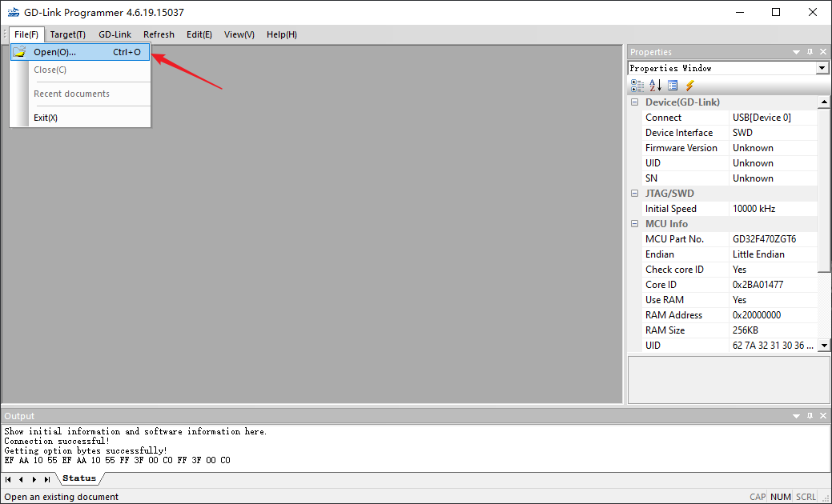Image resolution: width=832 pixels, height=504 pixels.
Task: Click the Core ID value 0x2BA01477
Action: (x=758, y=285)
